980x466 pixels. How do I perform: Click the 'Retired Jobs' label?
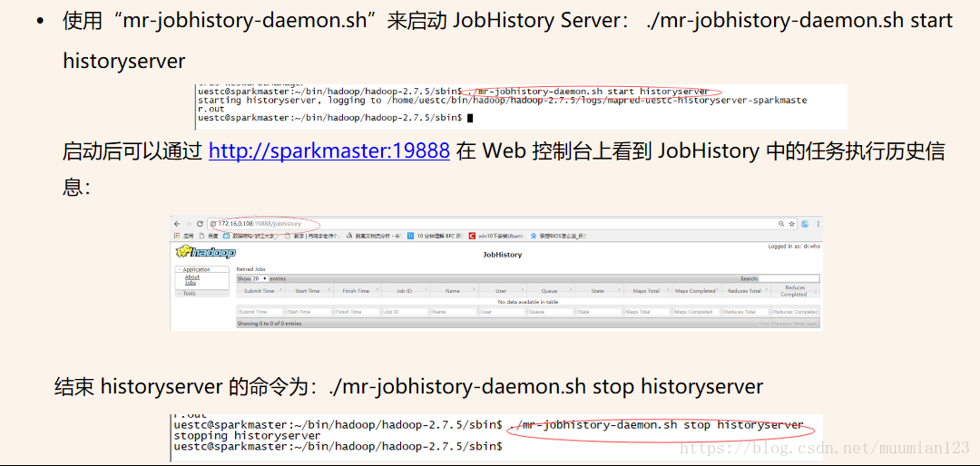tap(250, 269)
